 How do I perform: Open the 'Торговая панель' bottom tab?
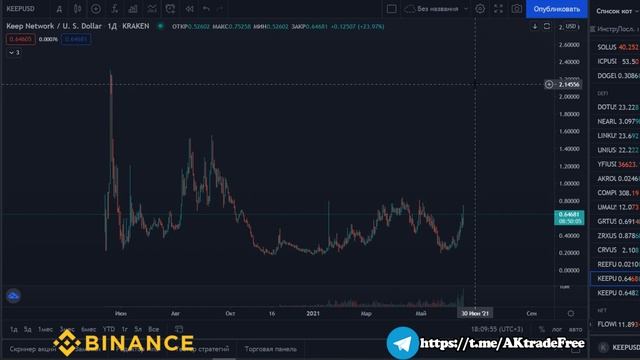tap(271, 349)
